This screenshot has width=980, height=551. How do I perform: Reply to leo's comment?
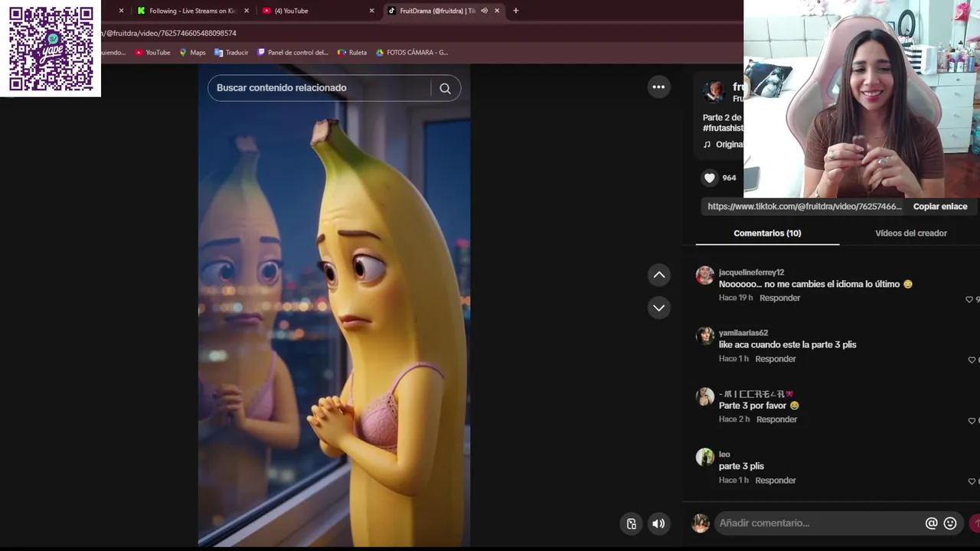pyautogui.click(x=776, y=481)
